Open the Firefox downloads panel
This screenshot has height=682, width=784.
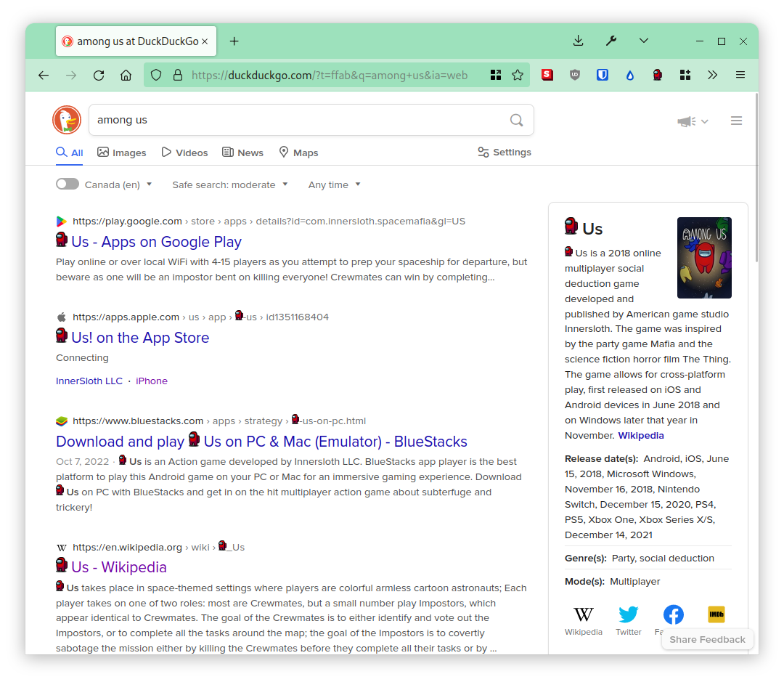(578, 41)
